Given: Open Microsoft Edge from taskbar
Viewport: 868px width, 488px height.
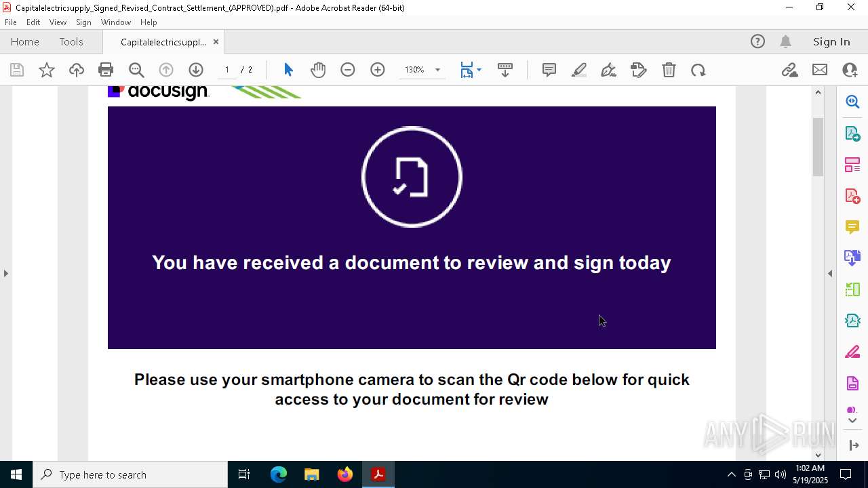Looking at the screenshot, I should click(x=279, y=474).
